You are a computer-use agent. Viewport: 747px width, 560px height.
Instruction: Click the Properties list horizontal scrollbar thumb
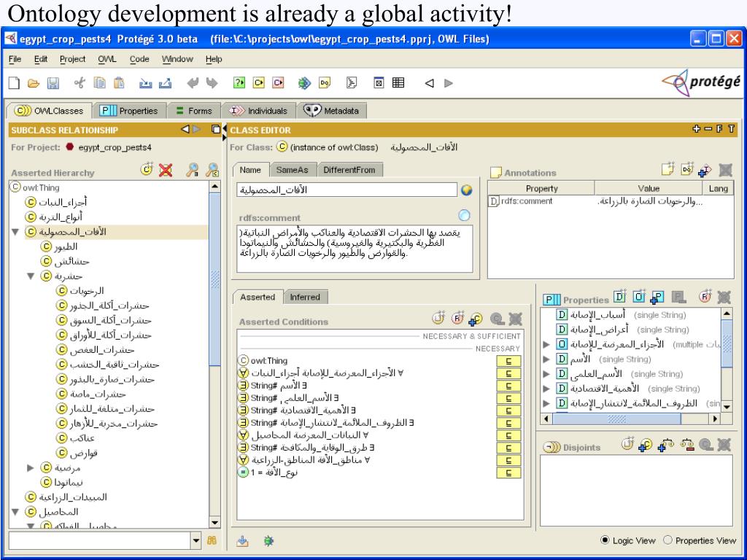point(617,419)
